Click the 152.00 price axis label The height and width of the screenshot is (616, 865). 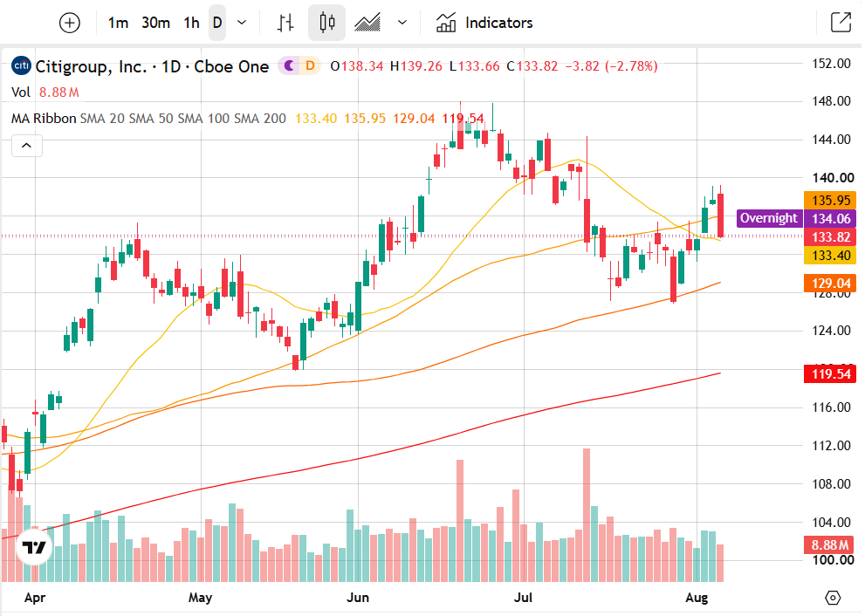point(831,64)
